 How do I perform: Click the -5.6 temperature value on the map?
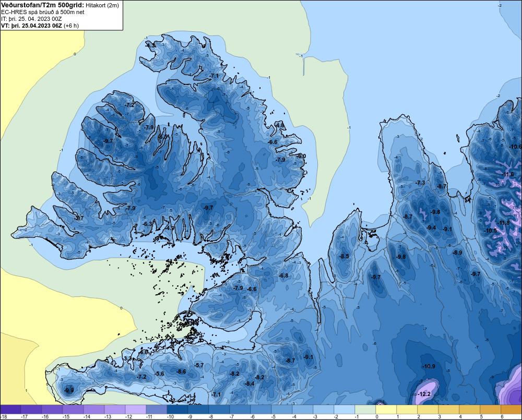pyautogui.click(x=160, y=374)
